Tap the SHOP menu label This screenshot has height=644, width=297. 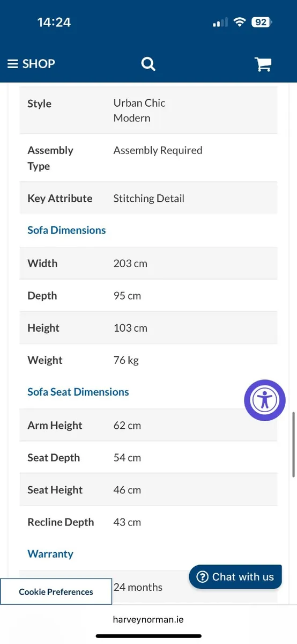pyautogui.click(x=39, y=64)
